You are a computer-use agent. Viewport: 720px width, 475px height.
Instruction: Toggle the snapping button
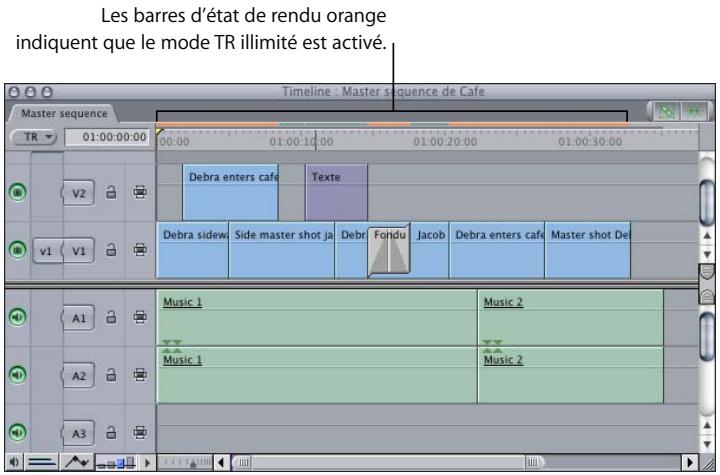[694, 111]
